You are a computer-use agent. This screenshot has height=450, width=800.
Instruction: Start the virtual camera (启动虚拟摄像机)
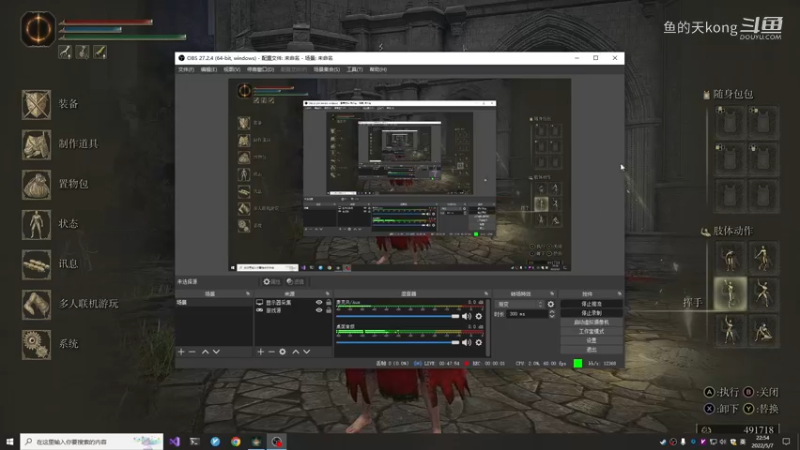coord(591,322)
